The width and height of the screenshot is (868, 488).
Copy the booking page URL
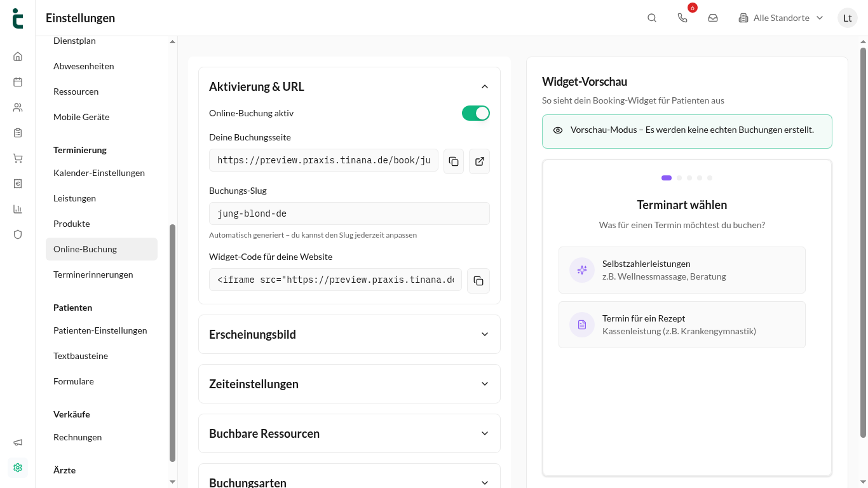[454, 161]
